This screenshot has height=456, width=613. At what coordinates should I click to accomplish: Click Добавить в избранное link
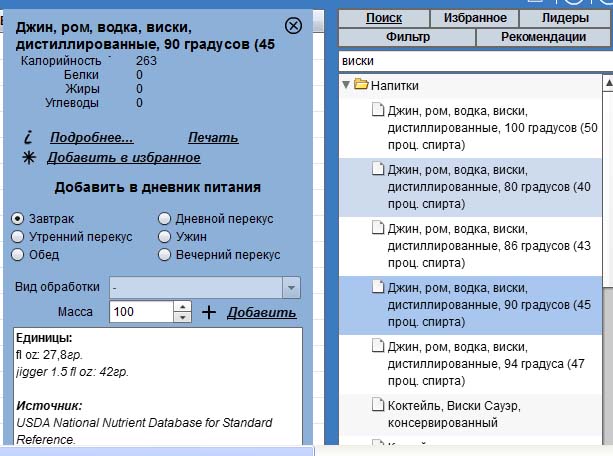pyautogui.click(x=124, y=158)
